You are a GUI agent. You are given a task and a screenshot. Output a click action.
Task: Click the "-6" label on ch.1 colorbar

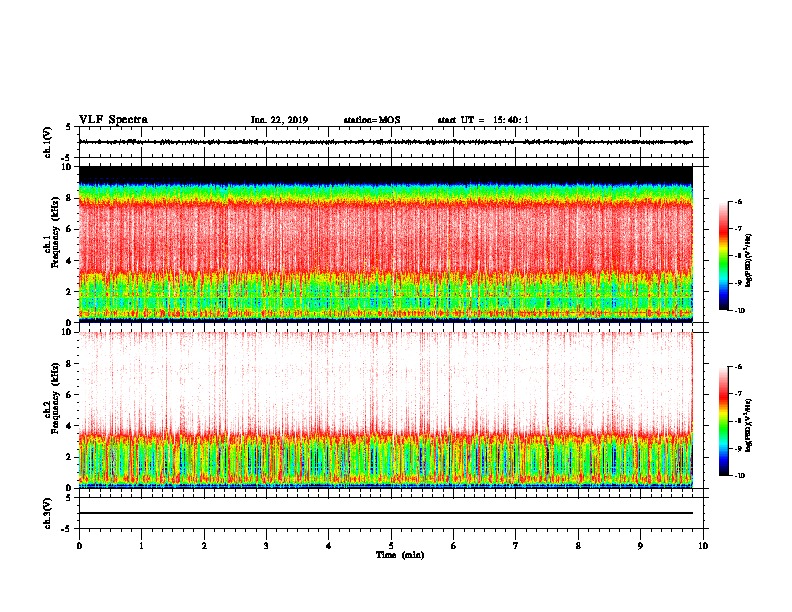[738, 201]
